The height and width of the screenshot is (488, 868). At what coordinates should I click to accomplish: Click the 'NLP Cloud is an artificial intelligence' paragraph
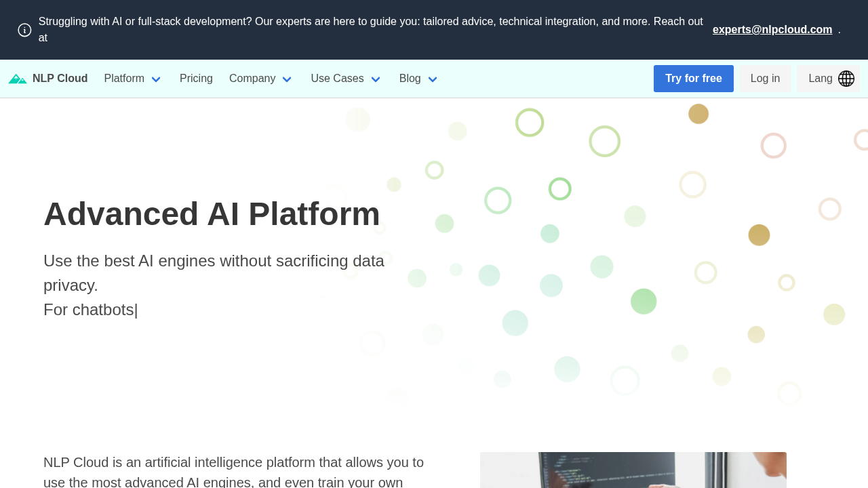click(x=234, y=472)
